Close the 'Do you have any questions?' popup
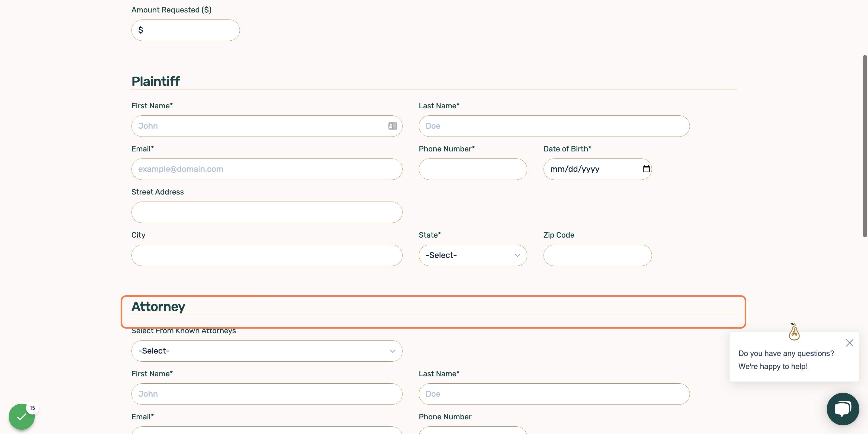 pos(850,343)
